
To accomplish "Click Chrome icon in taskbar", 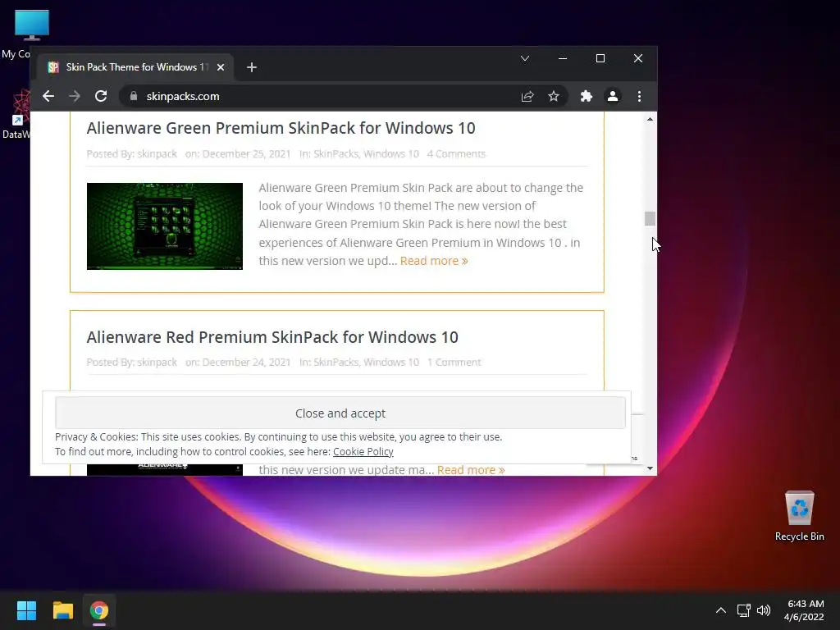I will (99, 610).
